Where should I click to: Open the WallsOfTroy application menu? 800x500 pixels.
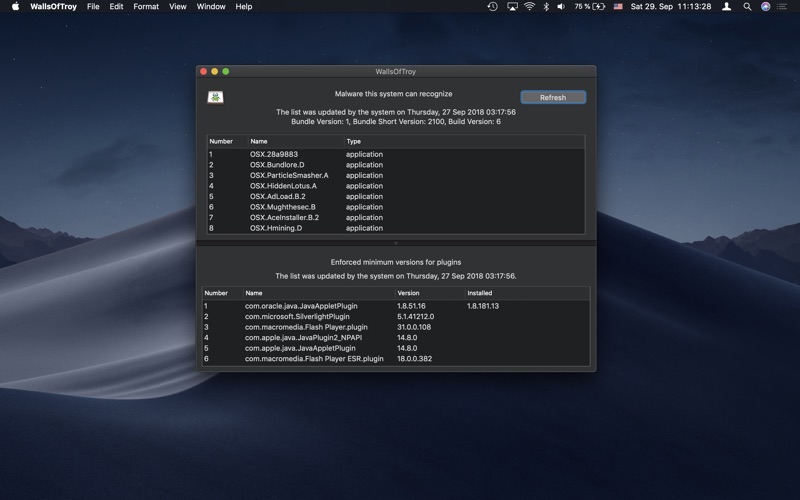click(53, 7)
